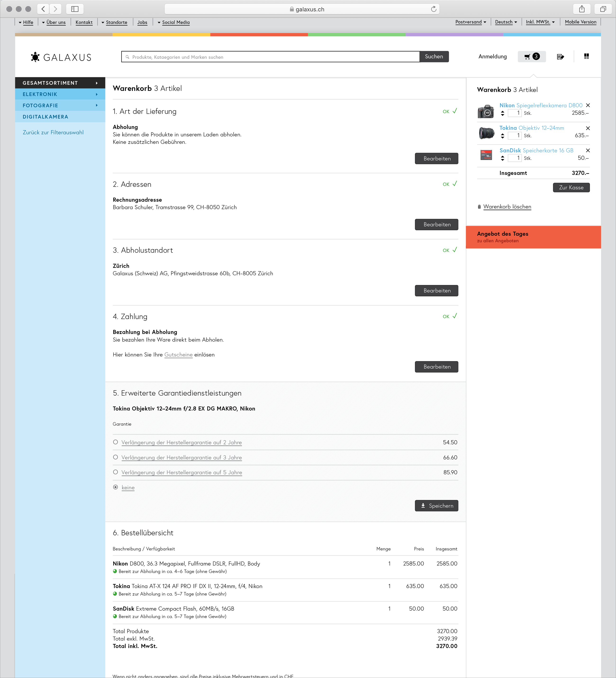Click quantity field for Nikon camera
616x678 pixels.
514,113
